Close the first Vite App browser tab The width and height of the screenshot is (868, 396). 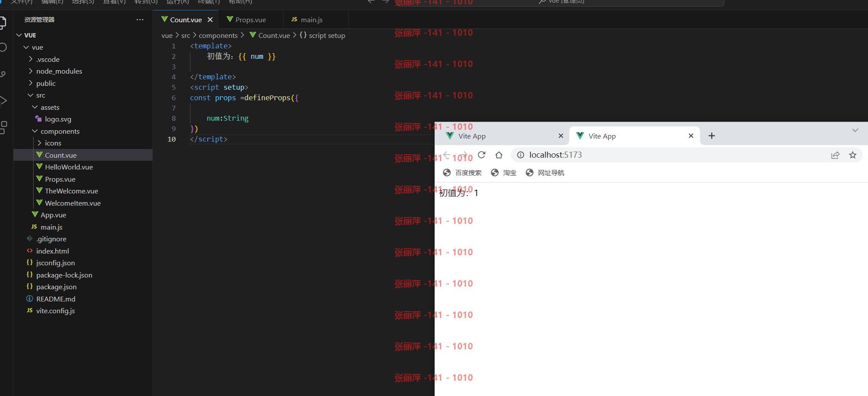(x=561, y=136)
